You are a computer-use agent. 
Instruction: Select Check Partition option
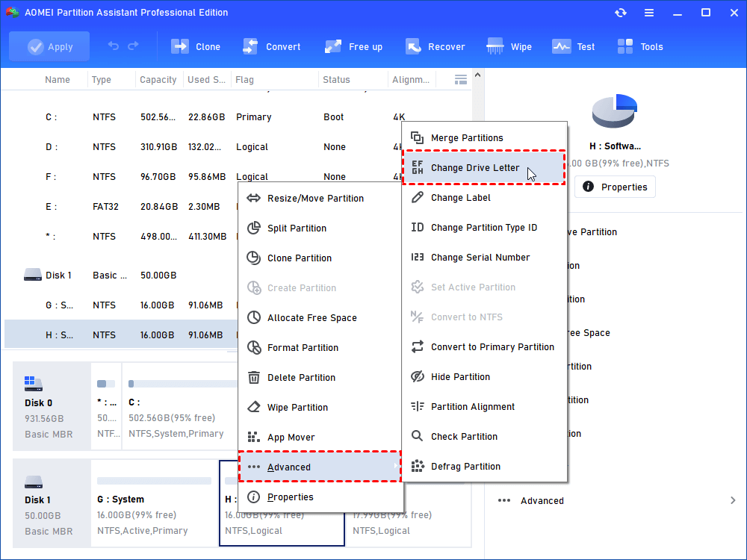point(485,436)
